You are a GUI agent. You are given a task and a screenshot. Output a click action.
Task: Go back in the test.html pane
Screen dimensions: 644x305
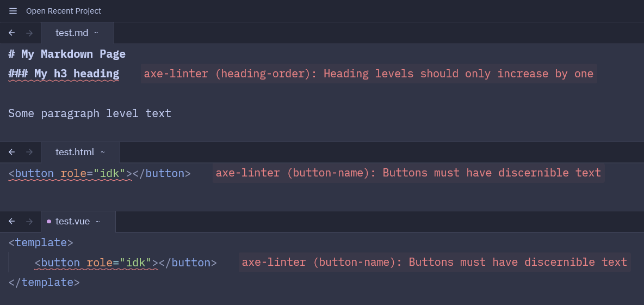(x=11, y=152)
